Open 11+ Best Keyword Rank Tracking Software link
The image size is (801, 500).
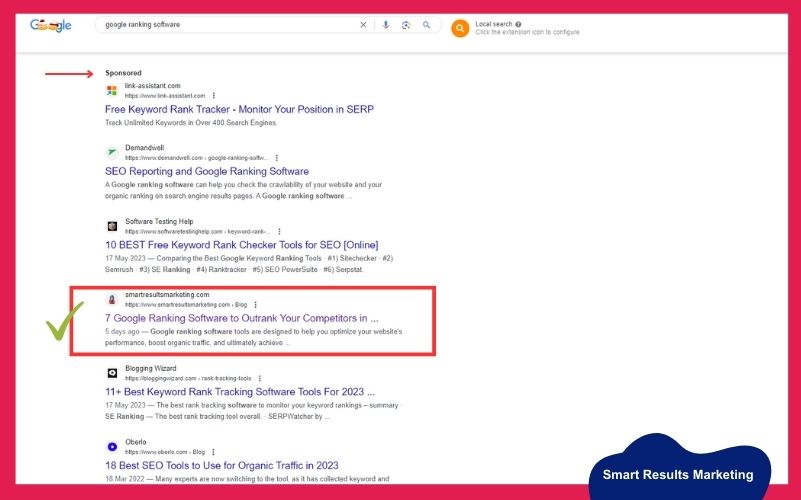coord(240,392)
